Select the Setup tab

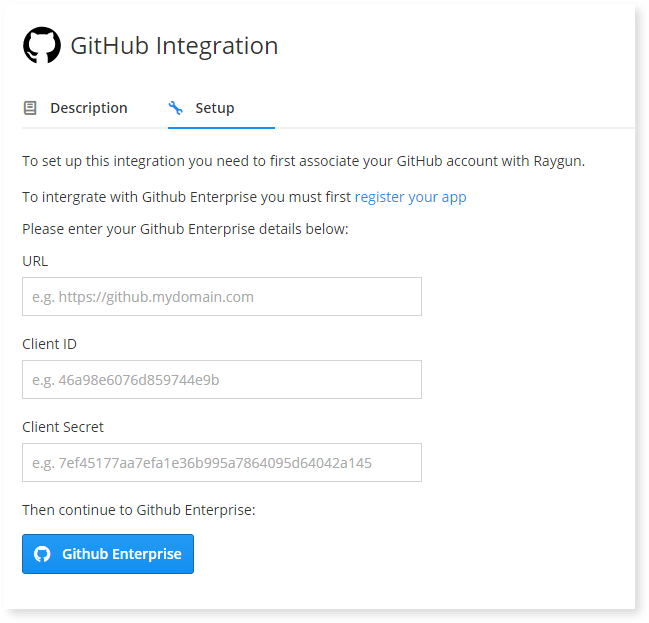(221, 108)
